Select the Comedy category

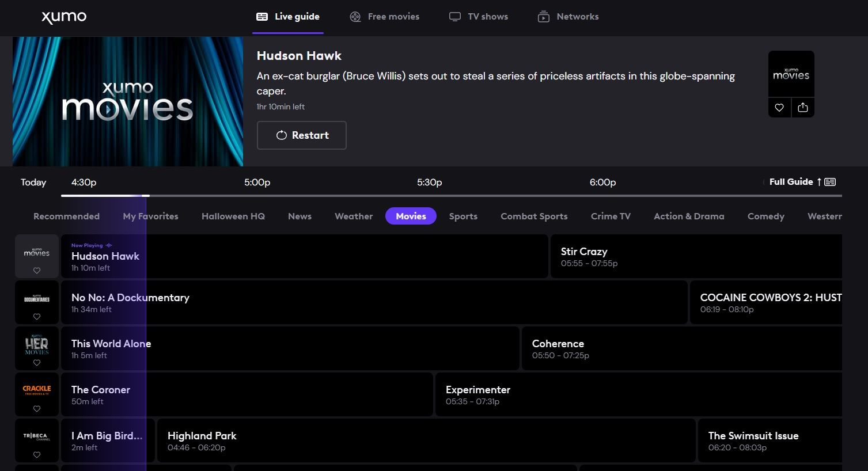coord(765,216)
